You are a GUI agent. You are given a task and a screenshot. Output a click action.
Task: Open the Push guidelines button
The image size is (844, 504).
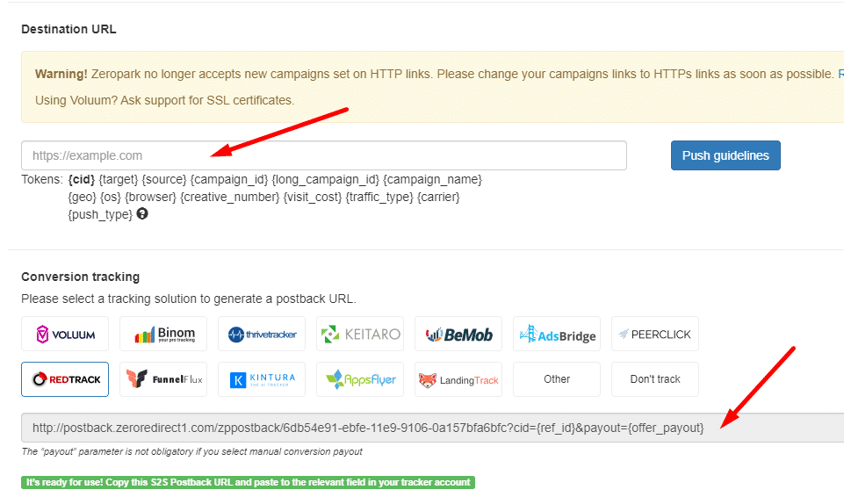click(725, 155)
